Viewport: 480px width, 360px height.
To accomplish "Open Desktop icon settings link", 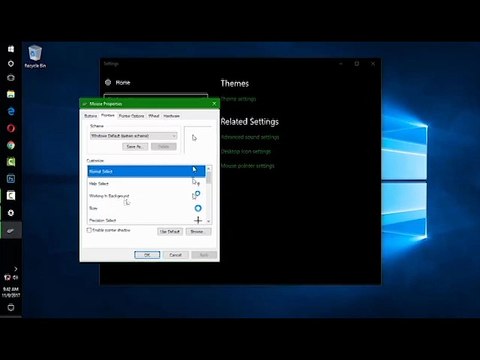I will [246, 151].
